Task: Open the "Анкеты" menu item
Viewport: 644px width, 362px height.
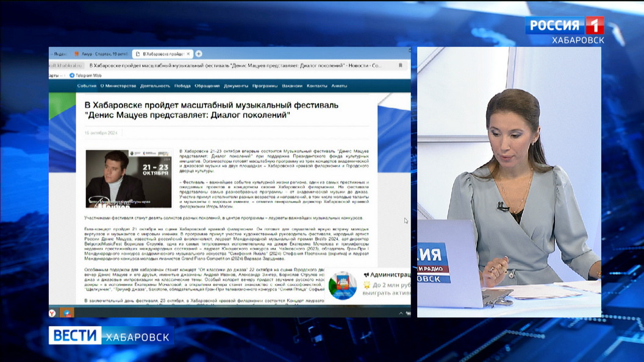Action: click(339, 86)
